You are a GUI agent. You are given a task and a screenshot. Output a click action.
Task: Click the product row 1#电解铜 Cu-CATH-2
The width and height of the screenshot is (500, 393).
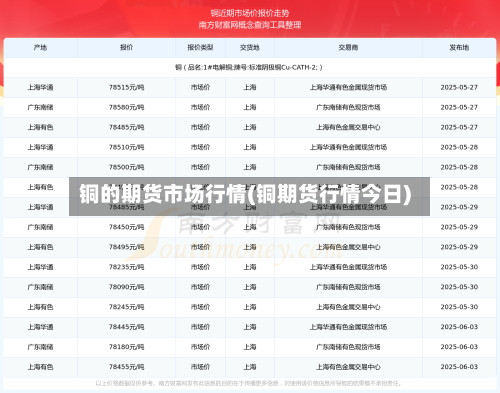[x=250, y=67]
